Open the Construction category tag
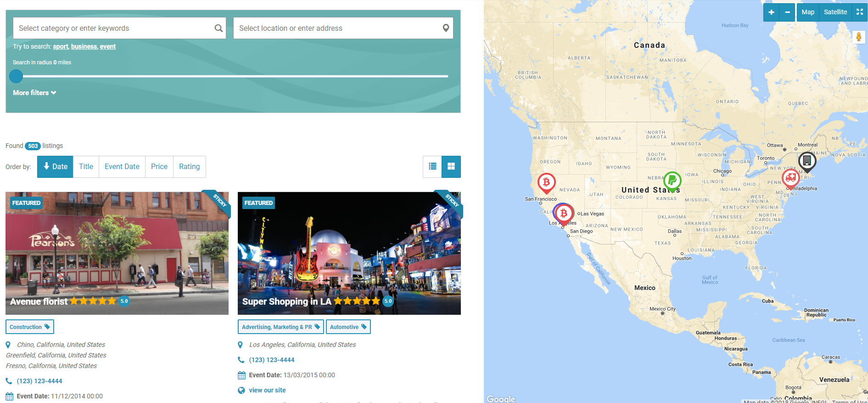This screenshot has width=868, height=403. click(x=30, y=327)
